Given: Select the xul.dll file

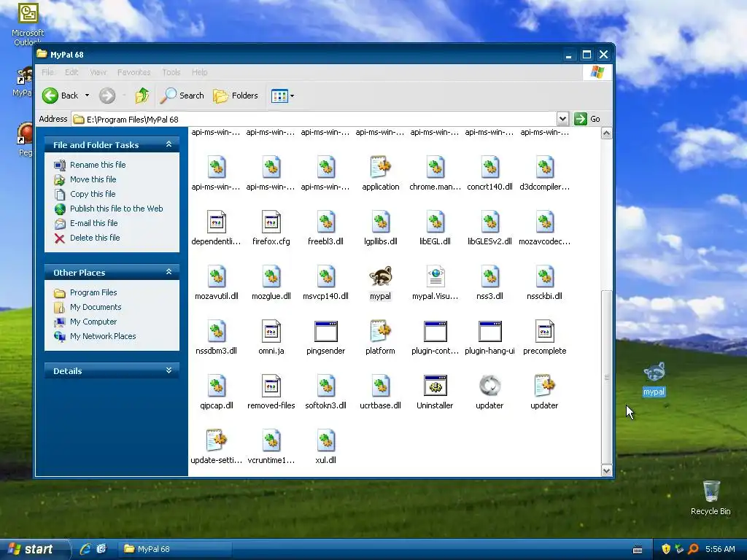Looking at the screenshot, I should coord(326,447).
